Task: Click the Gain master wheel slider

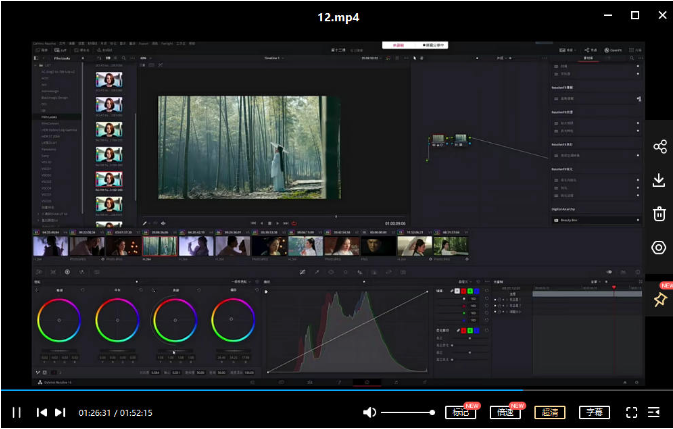Action: 175,351
